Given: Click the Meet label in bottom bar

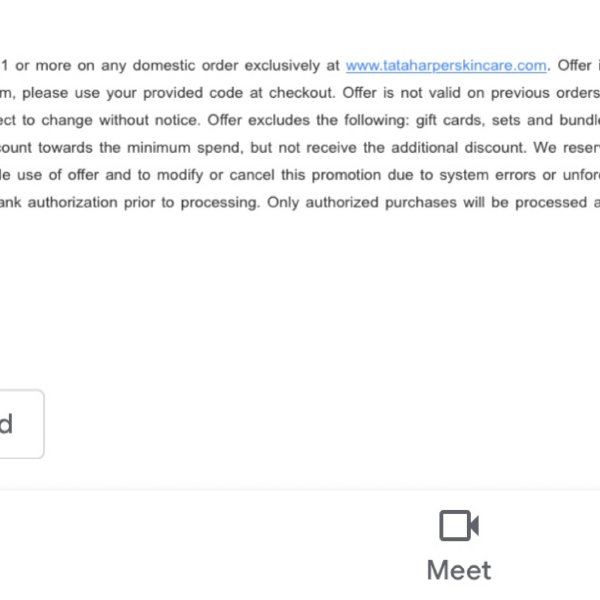Looking at the screenshot, I should click(459, 570).
